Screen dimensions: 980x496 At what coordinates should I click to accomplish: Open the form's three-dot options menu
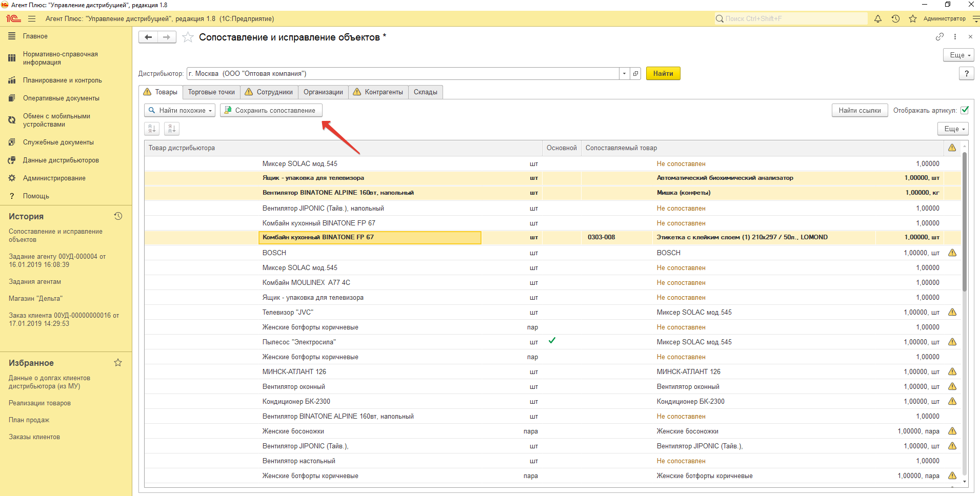point(955,36)
